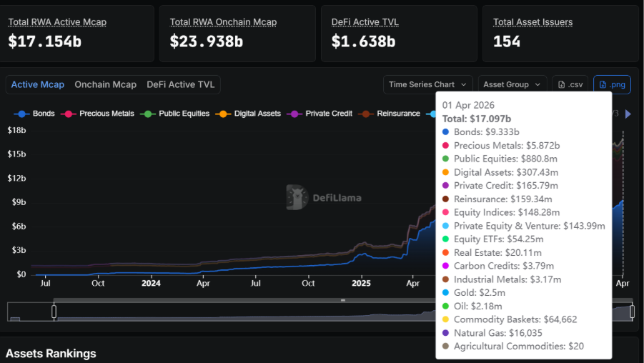Click left handle of time range slider
This screenshot has width=644, height=363.
[x=54, y=312]
